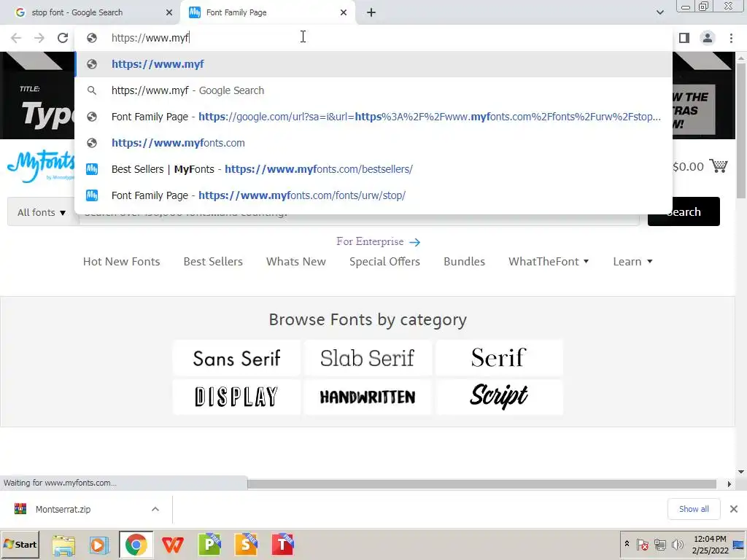Image resolution: width=747 pixels, height=560 pixels.
Task: Open the media player taskbar icon
Action: pos(99,545)
